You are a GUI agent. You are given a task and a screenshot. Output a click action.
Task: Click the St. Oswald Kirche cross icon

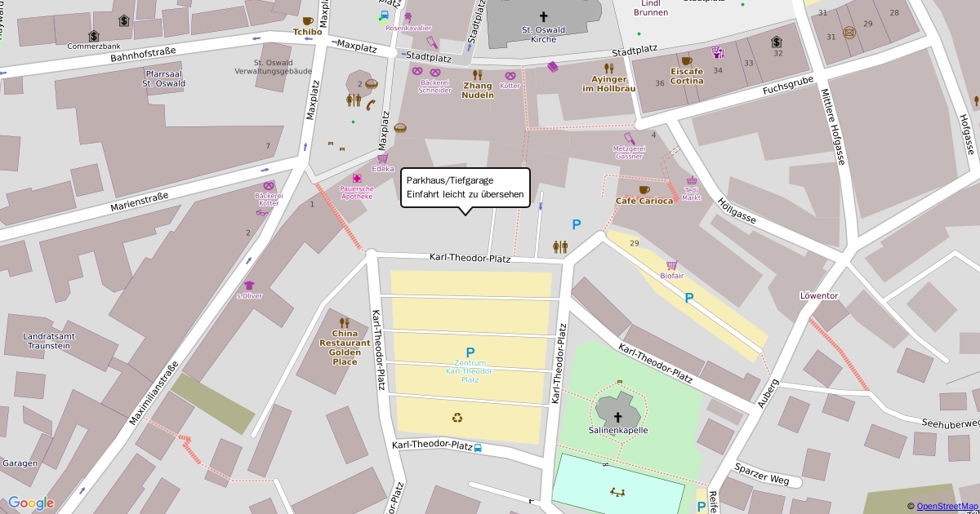(x=544, y=16)
